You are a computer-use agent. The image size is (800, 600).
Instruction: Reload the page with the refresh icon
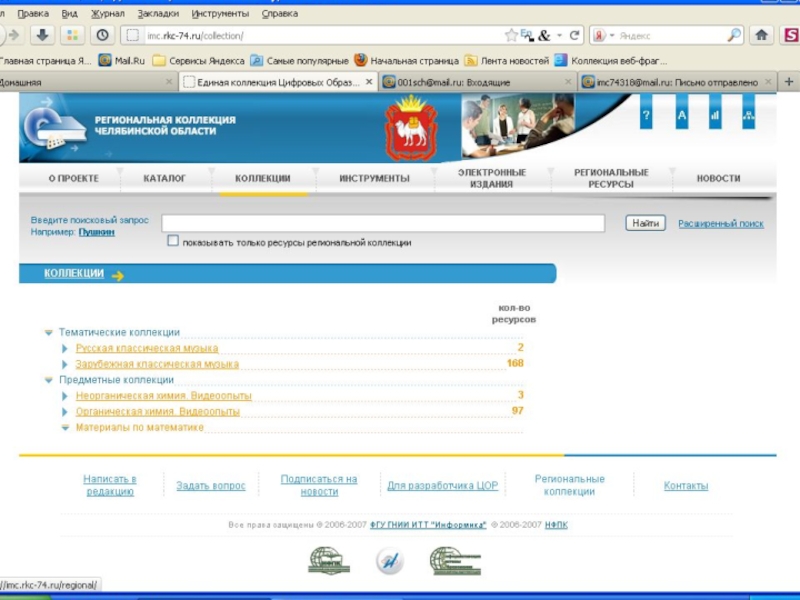click(575, 35)
